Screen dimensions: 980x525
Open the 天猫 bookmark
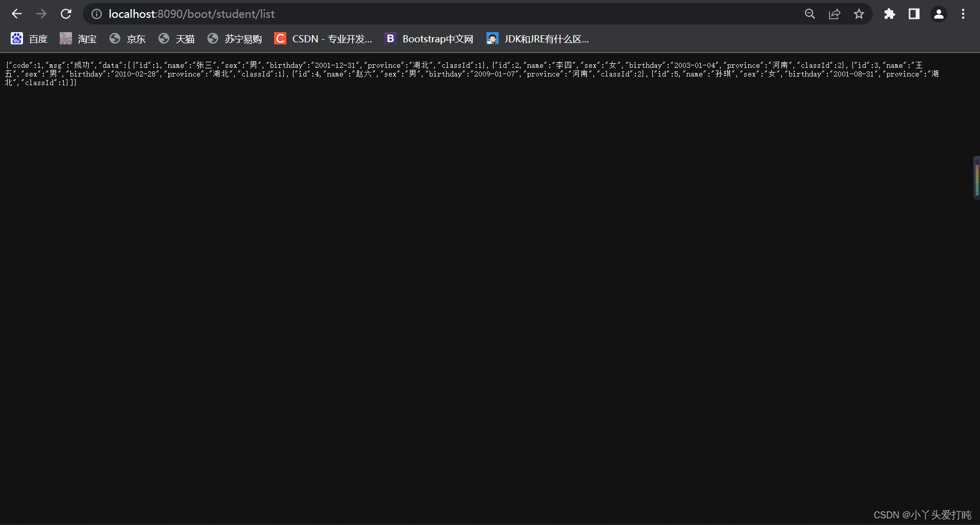click(177, 39)
